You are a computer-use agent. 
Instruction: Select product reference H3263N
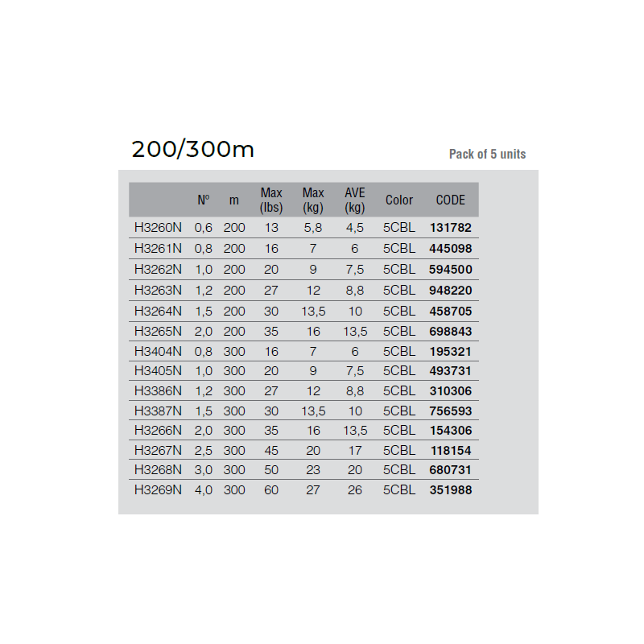pyautogui.click(x=158, y=290)
